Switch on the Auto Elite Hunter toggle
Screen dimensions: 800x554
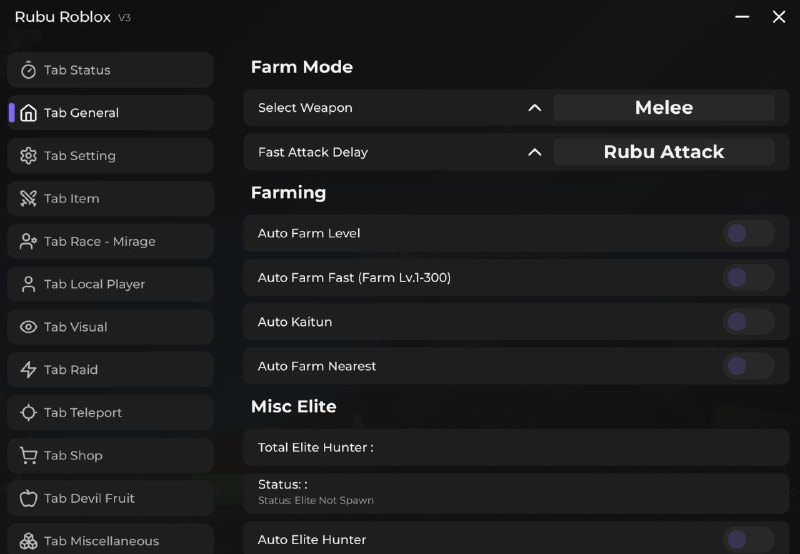tap(748, 540)
